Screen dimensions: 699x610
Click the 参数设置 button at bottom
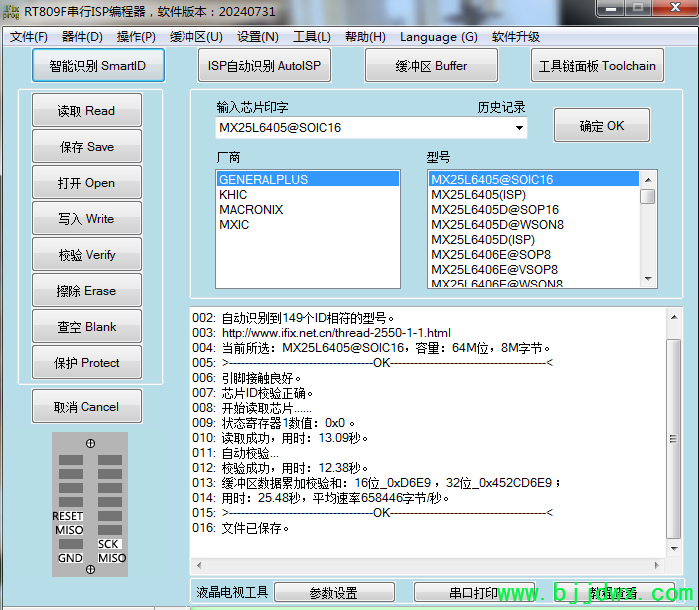[334, 593]
